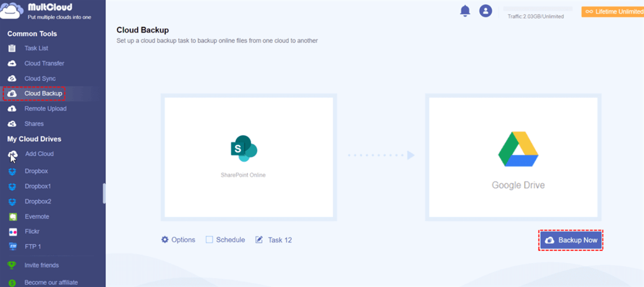Viewport: 644px width, 287px height.
Task: Click the SharePoint Online source box
Action: coord(248,157)
